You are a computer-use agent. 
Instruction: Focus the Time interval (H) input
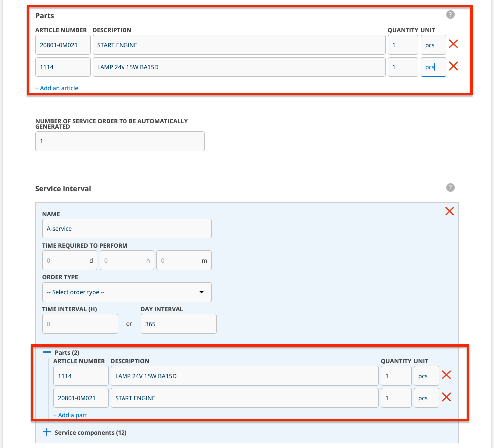coord(80,324)
